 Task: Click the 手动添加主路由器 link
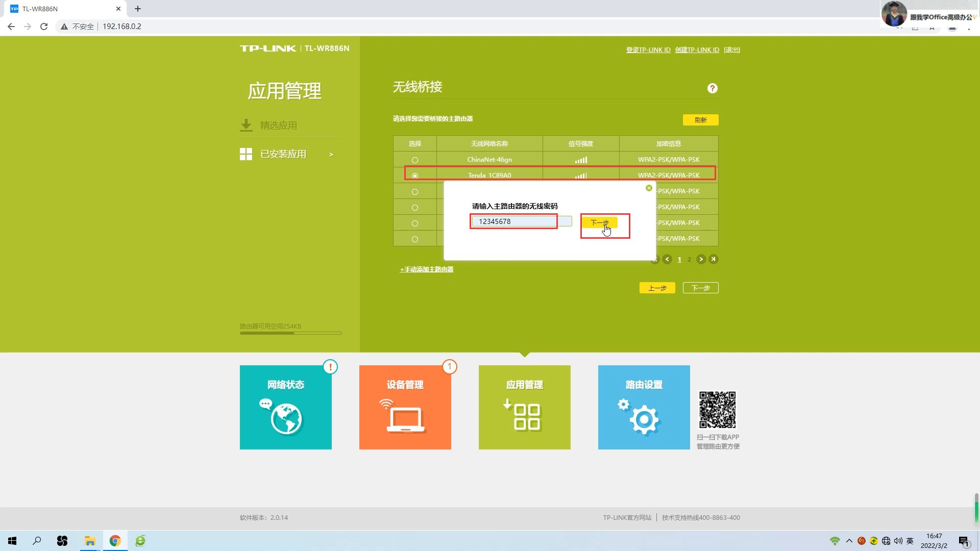pos(427,269)
